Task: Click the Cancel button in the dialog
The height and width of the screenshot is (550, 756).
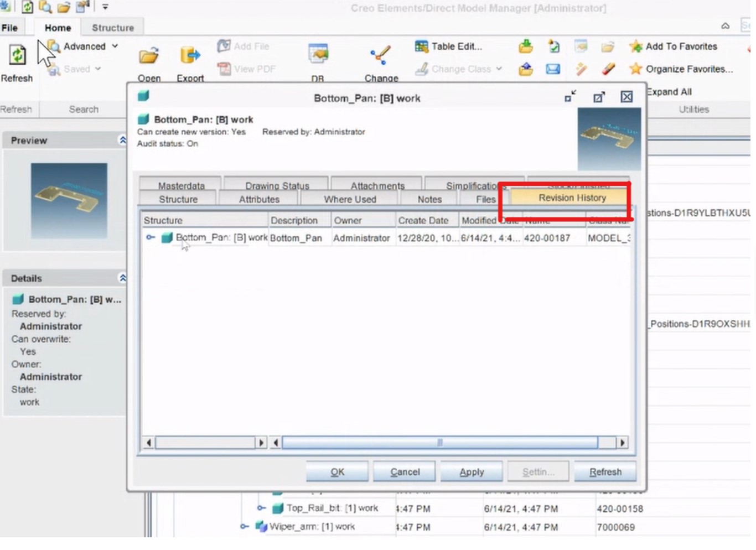Action: (x=405, y=471)
